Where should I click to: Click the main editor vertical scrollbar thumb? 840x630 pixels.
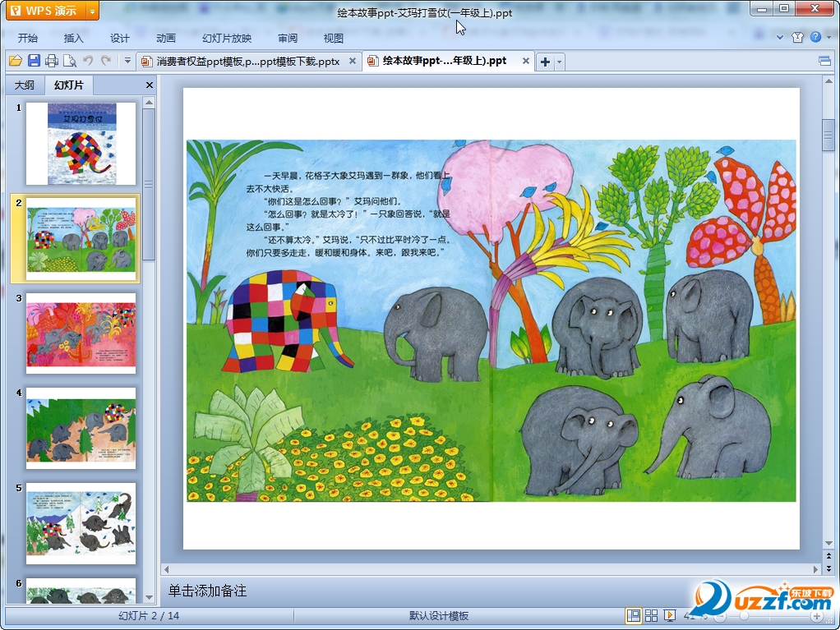(x=828, y=136)
